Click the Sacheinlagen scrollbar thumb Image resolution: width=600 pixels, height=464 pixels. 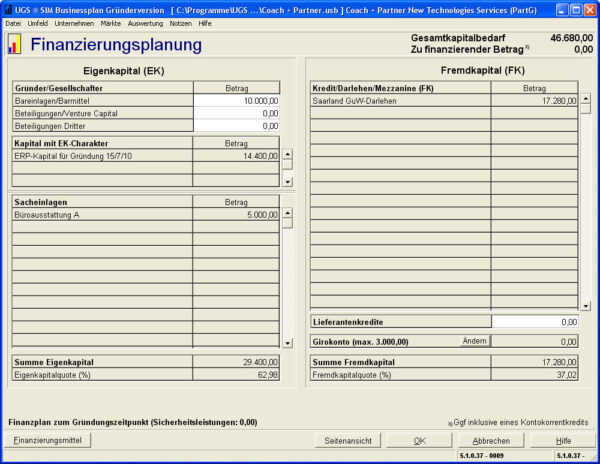pyautogui.click(x=288, y=223)
